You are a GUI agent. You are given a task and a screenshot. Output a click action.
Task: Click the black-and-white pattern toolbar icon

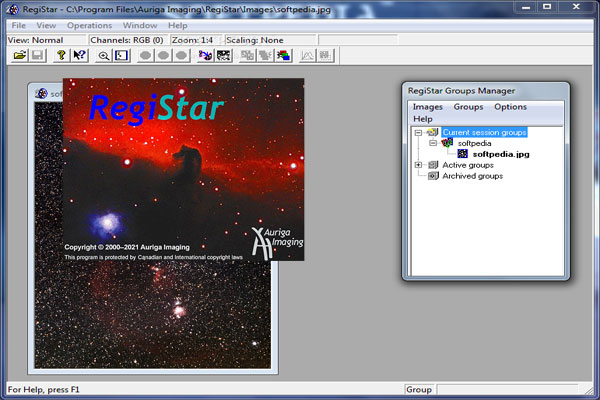(x=223, y=56)
